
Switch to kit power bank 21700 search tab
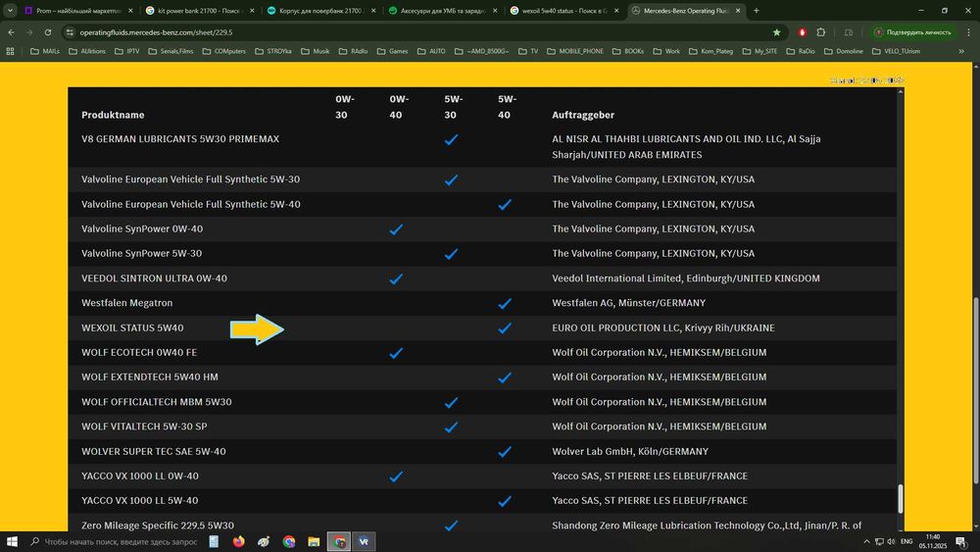(197, 11)
